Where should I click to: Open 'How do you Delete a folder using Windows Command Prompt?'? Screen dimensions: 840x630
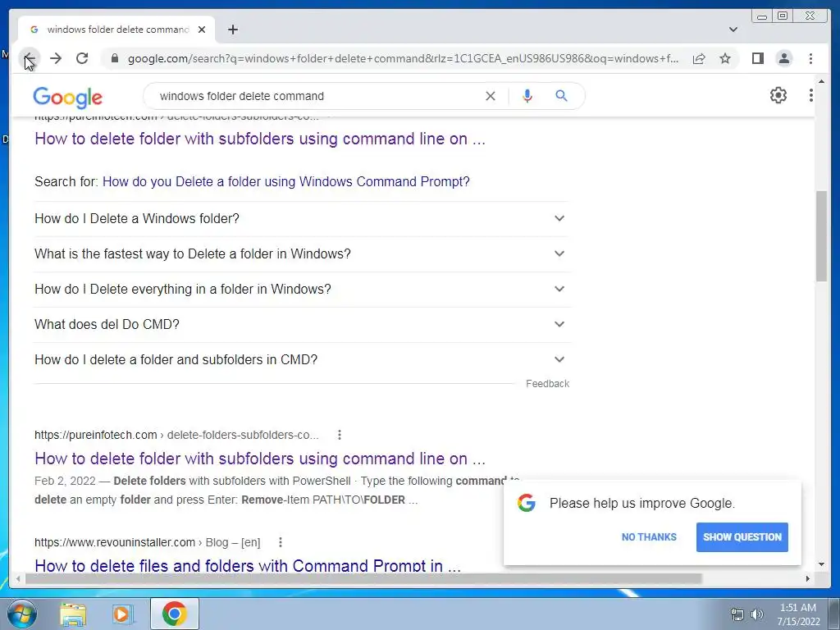click(x=286, y=181)
